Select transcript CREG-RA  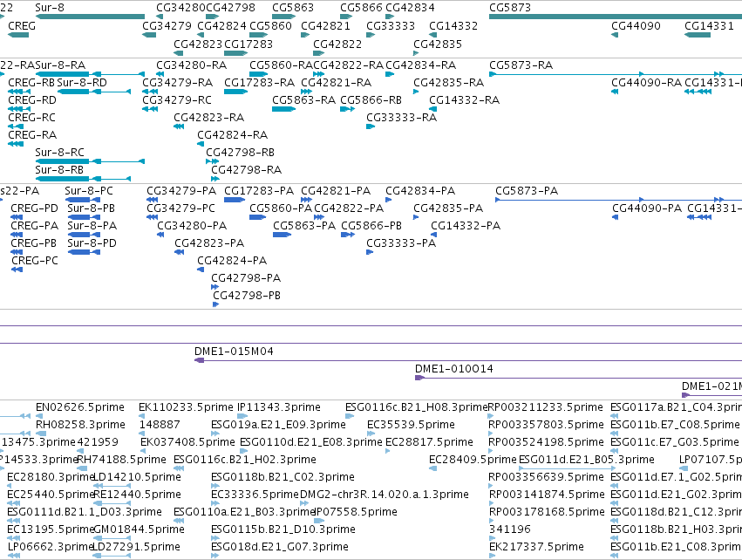pyautogui.click(x=32, y=135)
